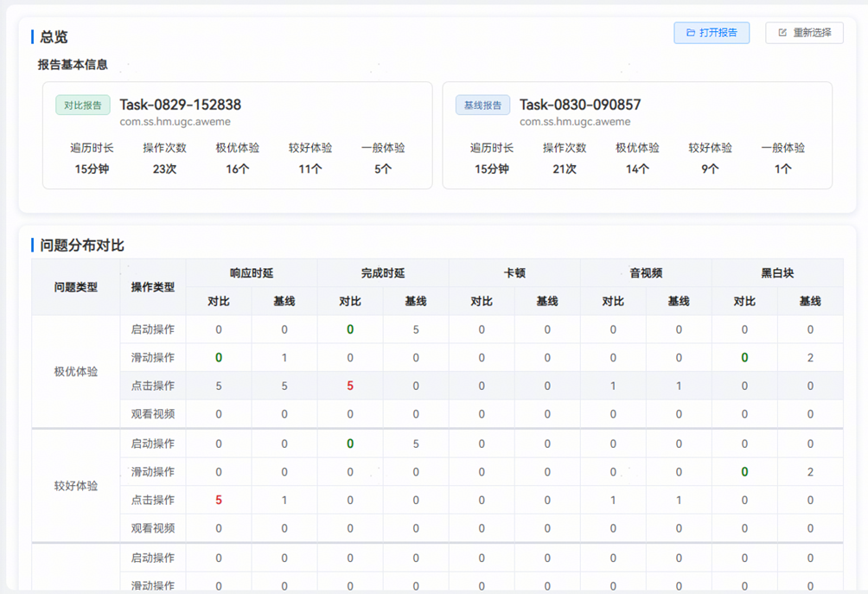Click the 较好体验 row group label

(76, 486)
